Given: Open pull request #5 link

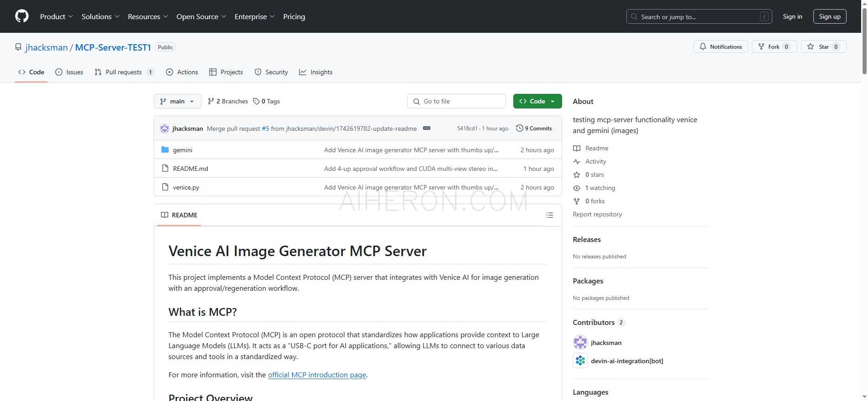Looking at the screenshot, I should (265, 129).
